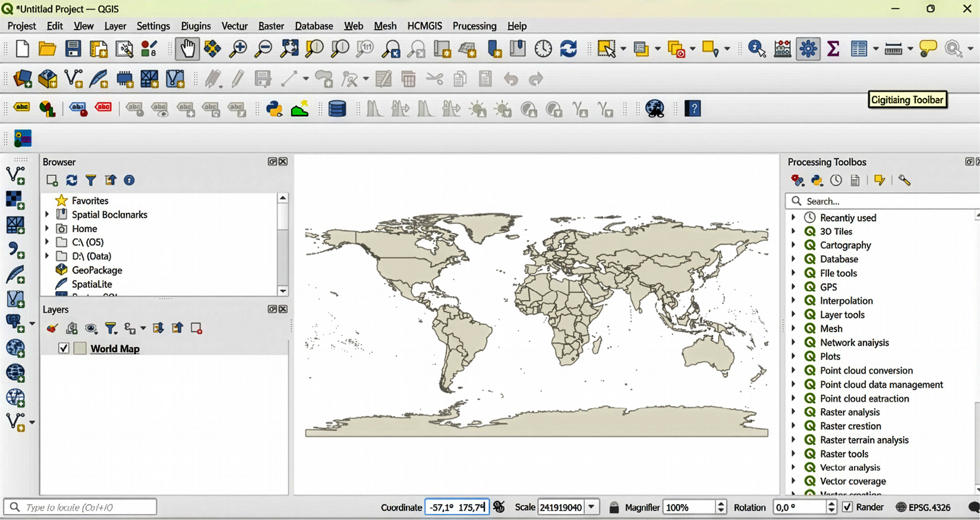Click the Temporal Controller clock icon

coord(543,49)
